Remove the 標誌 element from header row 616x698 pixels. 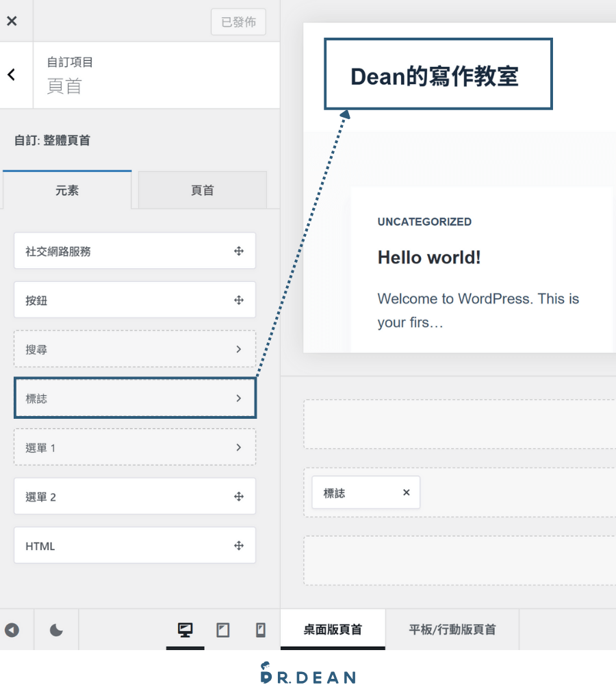click(407, 492)
